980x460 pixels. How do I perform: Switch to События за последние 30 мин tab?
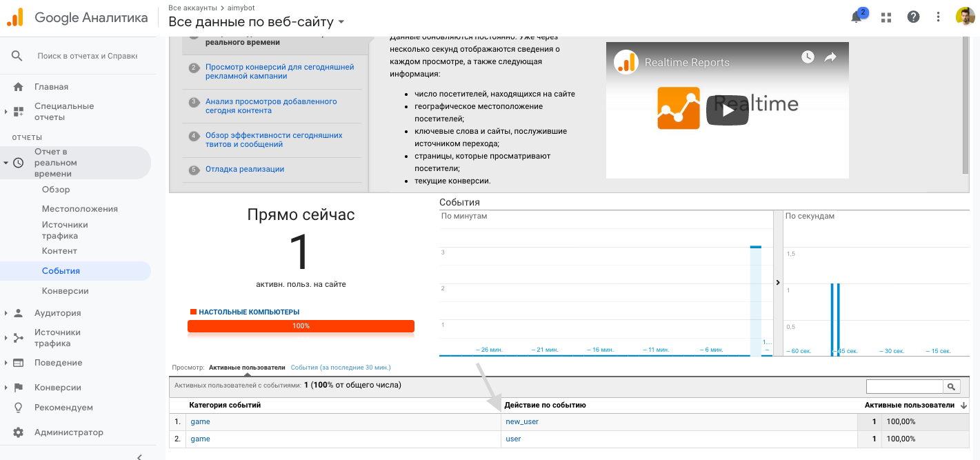(340, 368)
